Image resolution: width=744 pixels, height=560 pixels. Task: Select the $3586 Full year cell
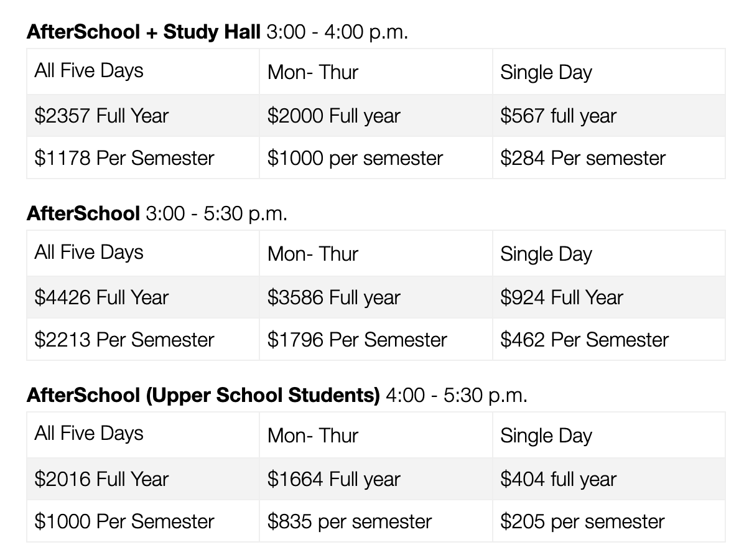coord(376,297)
